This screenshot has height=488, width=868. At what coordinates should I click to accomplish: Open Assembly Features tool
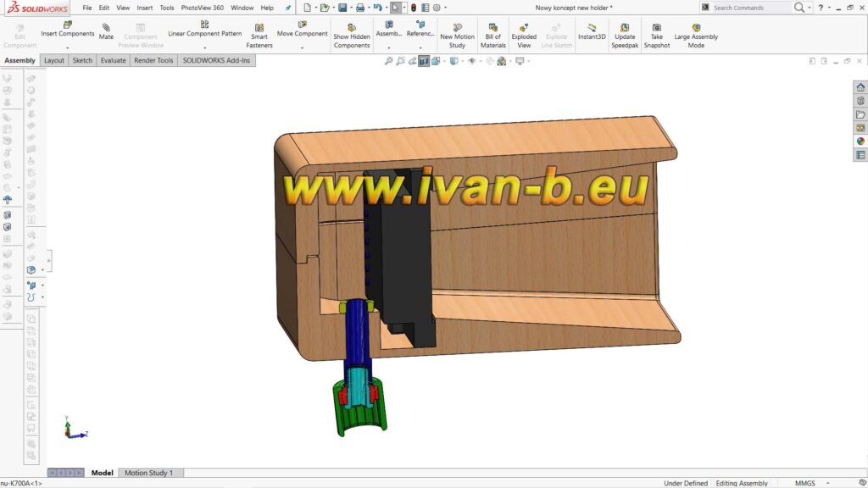click(388, 30)
